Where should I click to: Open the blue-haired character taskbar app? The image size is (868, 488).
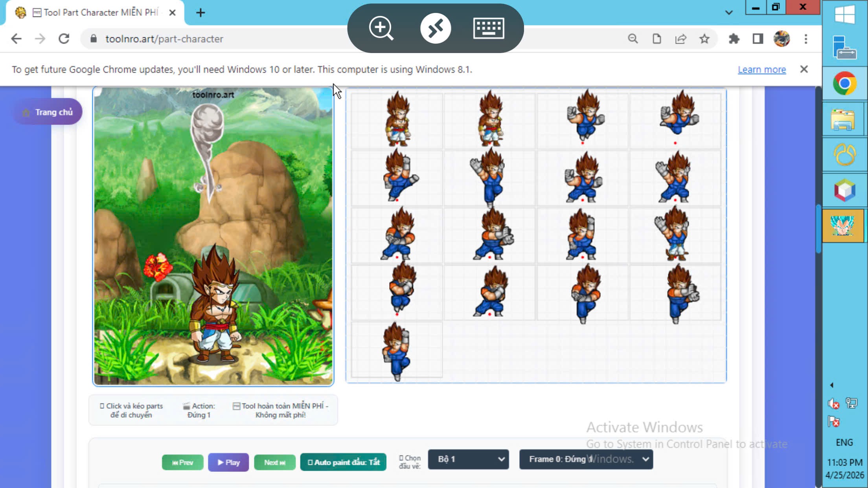point(843,226)
